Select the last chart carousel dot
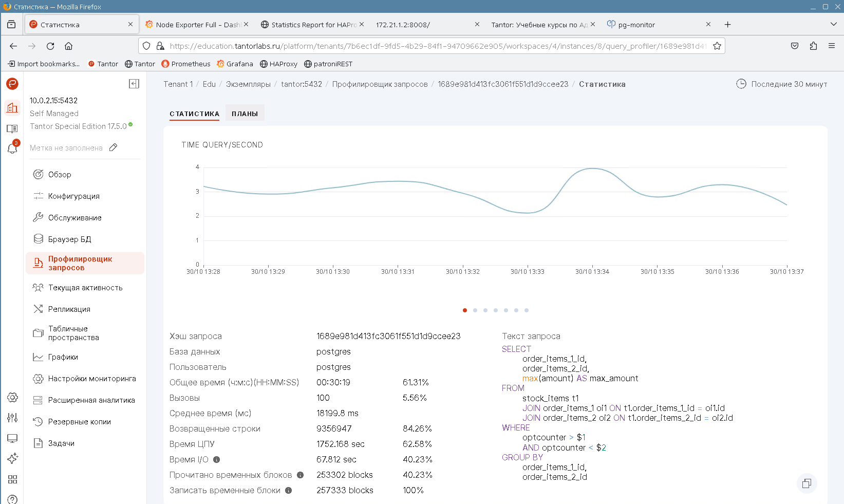 pyautogui.click(x=527, y=310)
